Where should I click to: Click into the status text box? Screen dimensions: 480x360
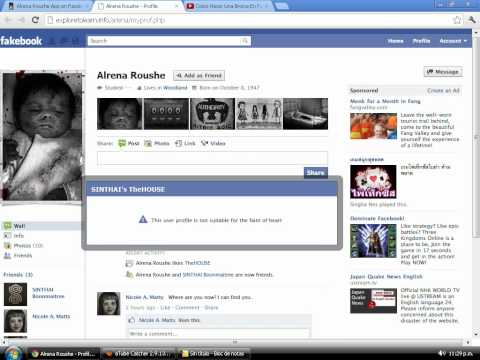pyautogui.click(x=212, y=158)
